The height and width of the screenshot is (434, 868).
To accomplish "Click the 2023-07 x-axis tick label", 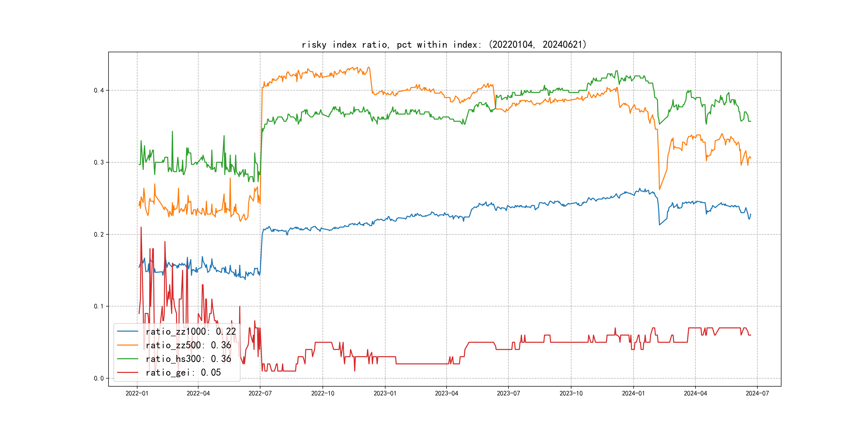I will pyautogui.click(x=508, y=393).
